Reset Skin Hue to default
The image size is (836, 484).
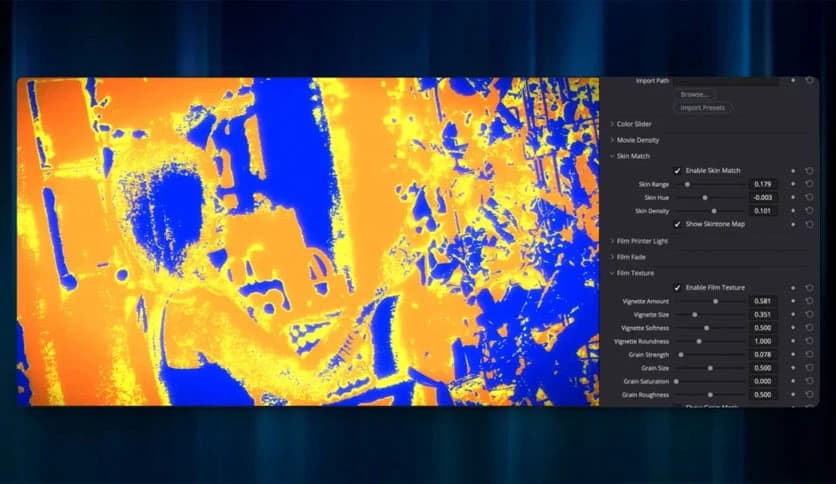coord(808,198)
